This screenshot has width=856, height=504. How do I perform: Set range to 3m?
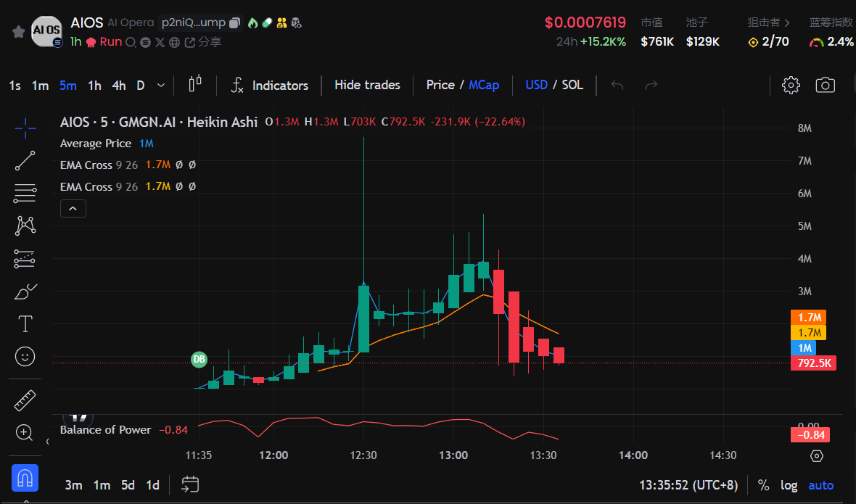pos(74,485)
